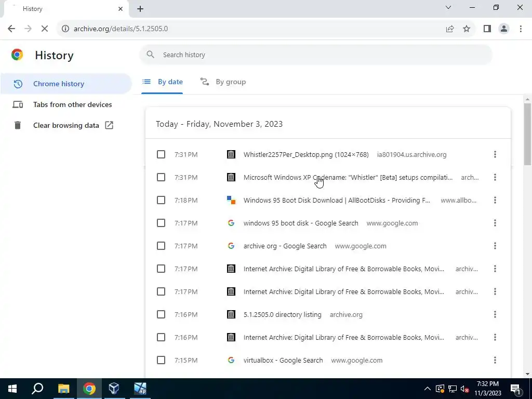Switch to By group tab
Screen dimensions: 532x399
tap(223, 82)
